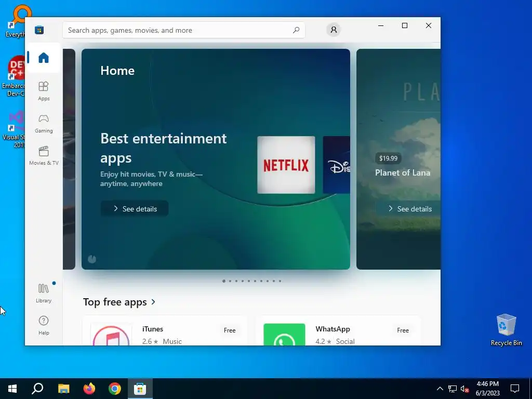532x399 pixels.
Task: Click the Free button for WhatsApp
Action: 403,330
